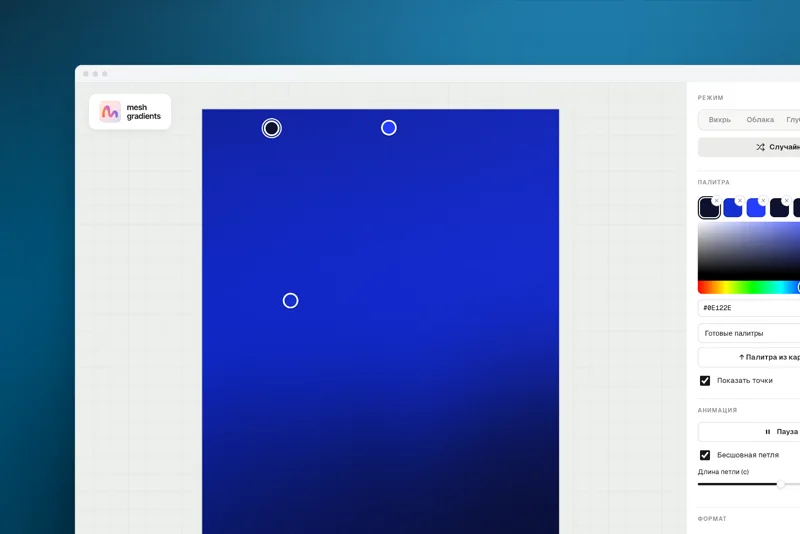Select the third bright blue palette swatch
This screenshot has height=534, width=800.
756,208
